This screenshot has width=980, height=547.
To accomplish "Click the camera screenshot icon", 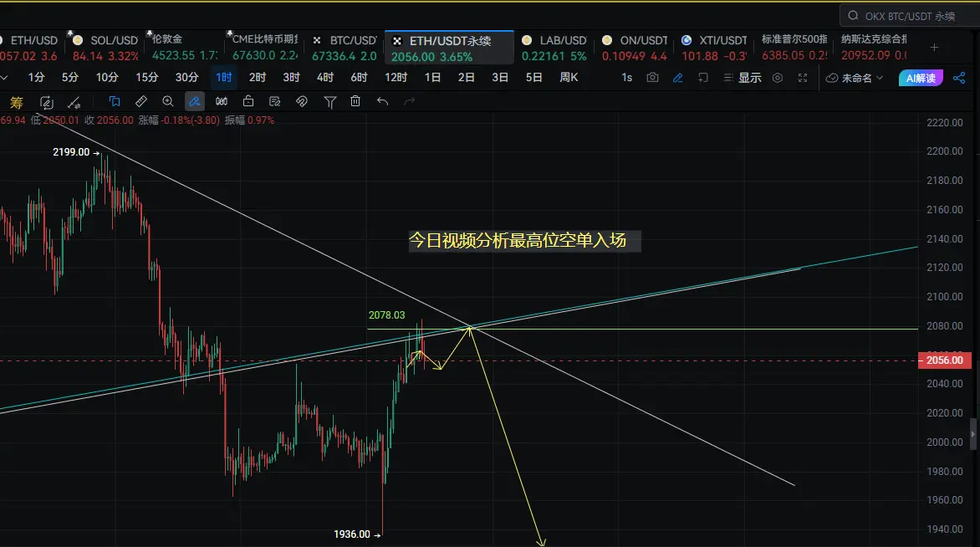I will click(x=652, y=78).
